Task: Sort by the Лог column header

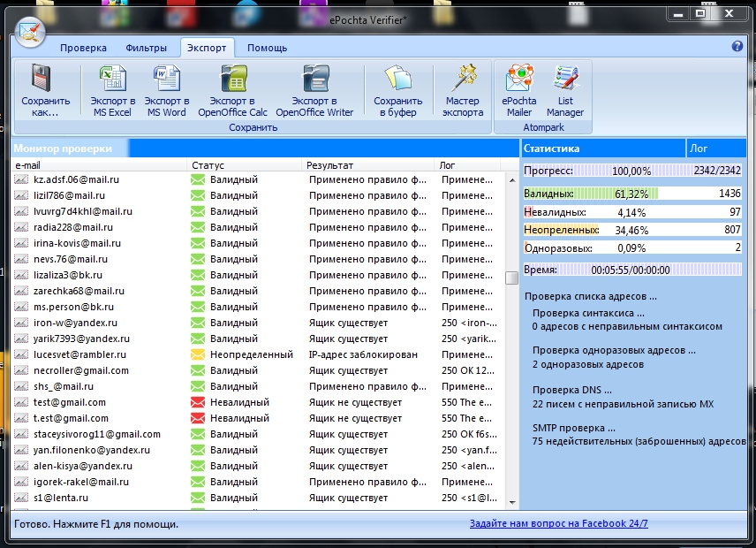Action: click(467, 165)
